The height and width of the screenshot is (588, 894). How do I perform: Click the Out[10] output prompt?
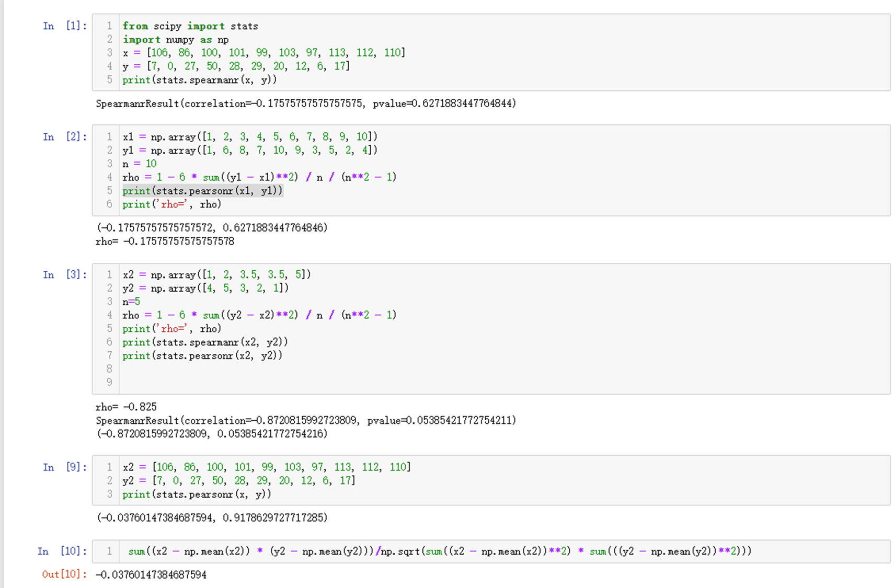[x=64, y=574]
